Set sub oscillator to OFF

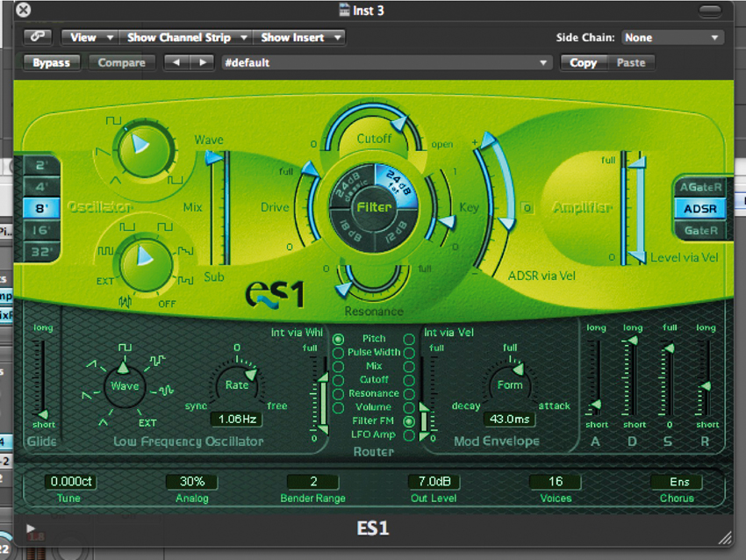tap(167, 304)
